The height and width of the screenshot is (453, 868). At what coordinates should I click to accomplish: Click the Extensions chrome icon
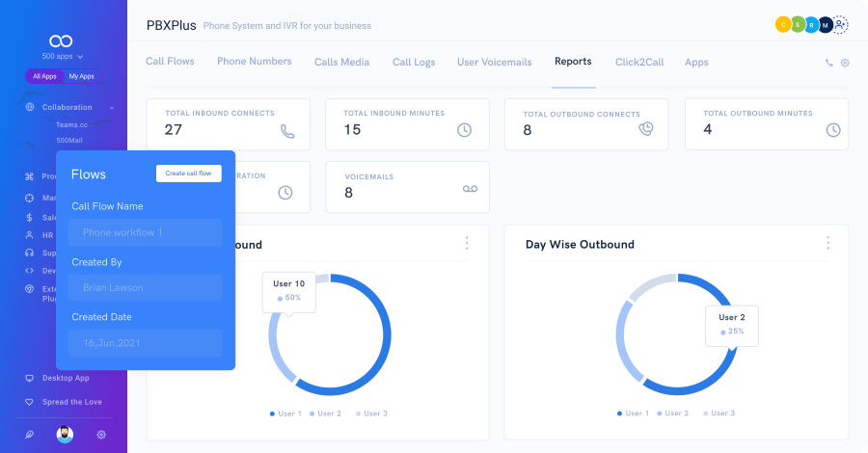coord(29,289)
